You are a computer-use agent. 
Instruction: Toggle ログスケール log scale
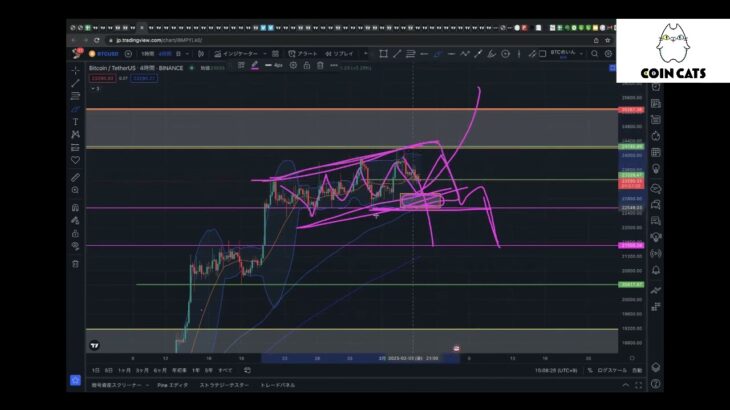[x=612, y=370]
